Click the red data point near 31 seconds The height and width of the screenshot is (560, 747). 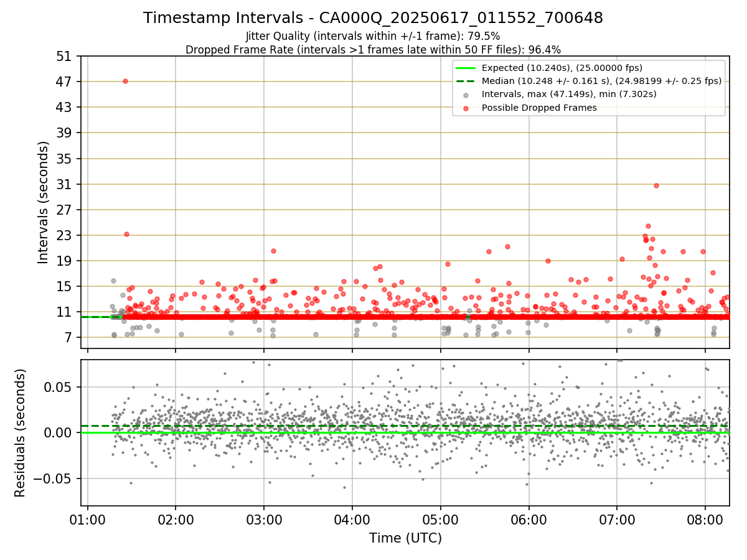tap(656, 185)
